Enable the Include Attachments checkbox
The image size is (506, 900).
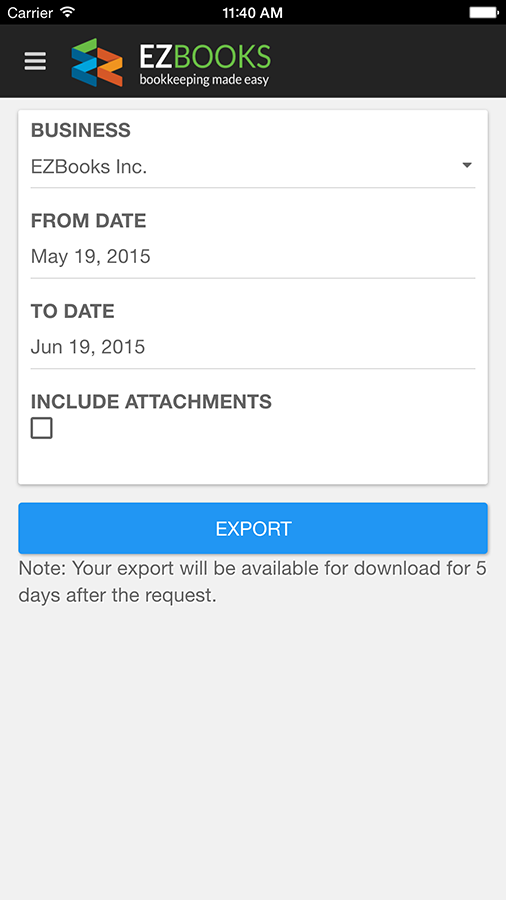click(x=41, y=428)
